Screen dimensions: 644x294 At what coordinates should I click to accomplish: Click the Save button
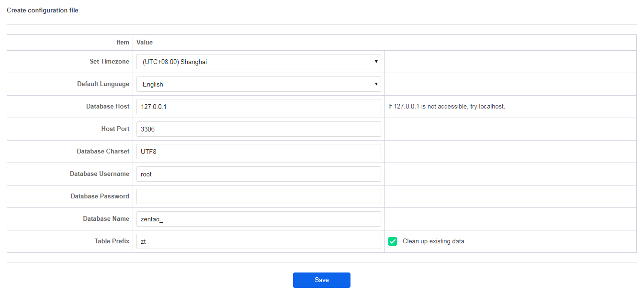[321, 280]
